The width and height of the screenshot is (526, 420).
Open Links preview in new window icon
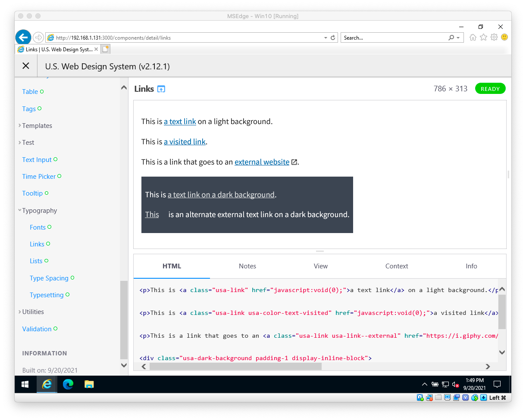(x=161, y=89)
